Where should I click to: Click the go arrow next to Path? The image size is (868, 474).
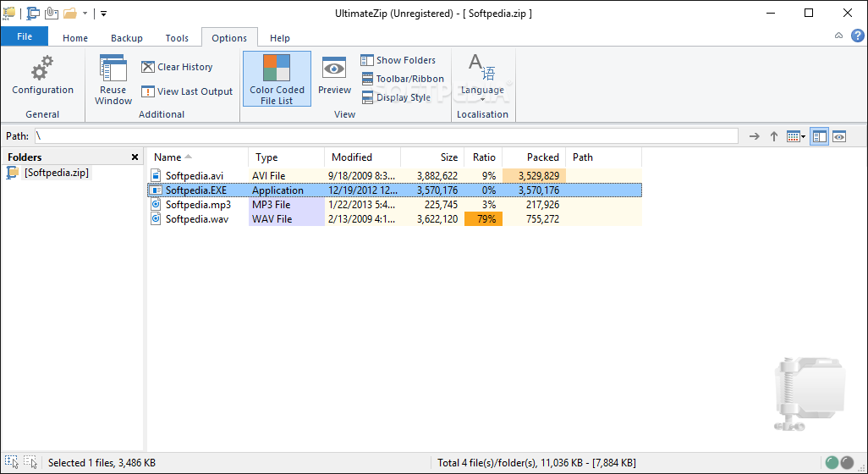coord(754,136)
